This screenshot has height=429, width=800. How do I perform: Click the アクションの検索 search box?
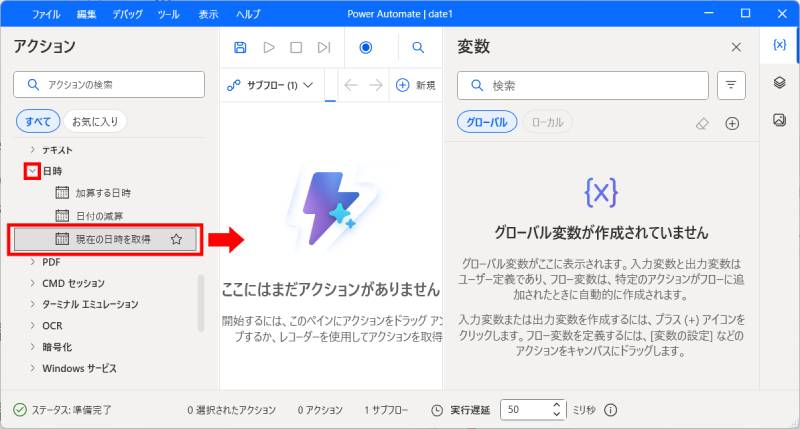pos(109,85)
